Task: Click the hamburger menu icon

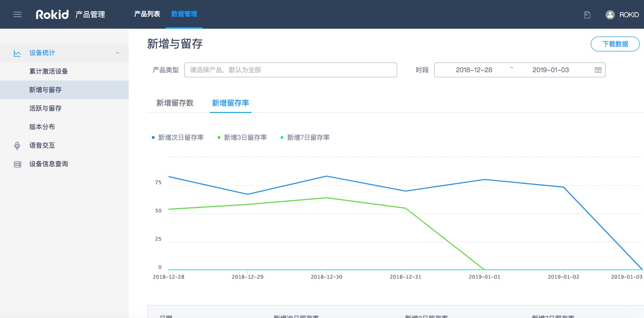Action: click(18, 14)
